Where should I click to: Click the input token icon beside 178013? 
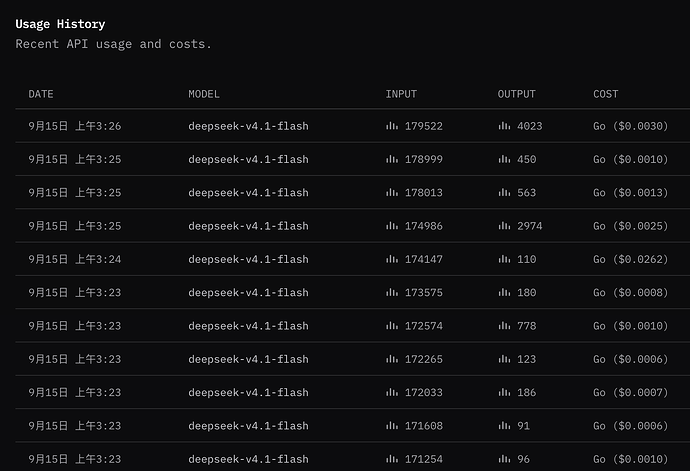[x=392, y=192]
